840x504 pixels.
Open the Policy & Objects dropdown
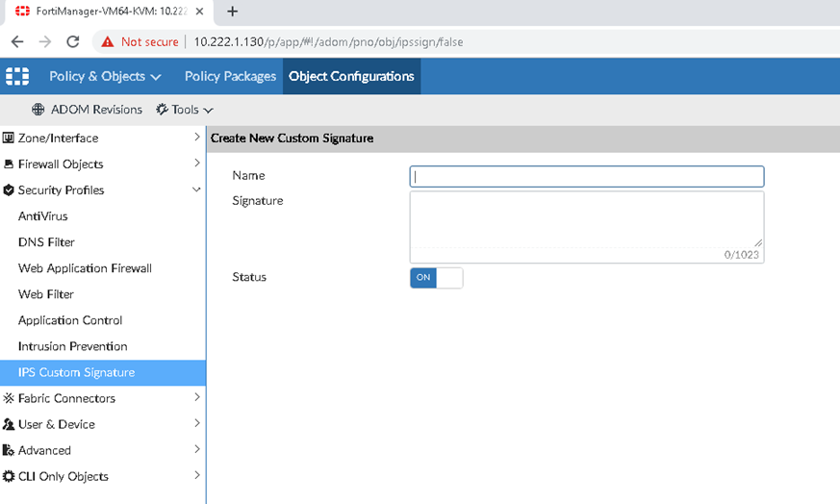[105, 76]
